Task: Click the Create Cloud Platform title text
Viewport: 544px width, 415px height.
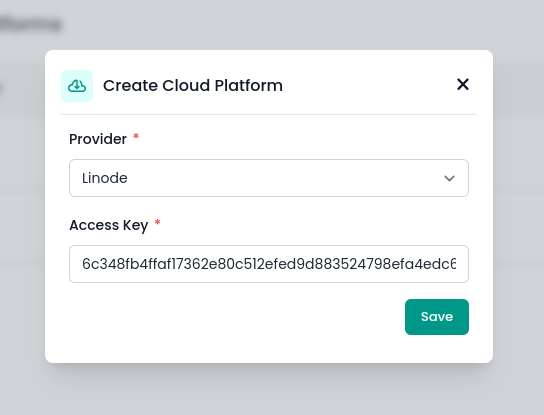Action: click(x=193, y=86)
